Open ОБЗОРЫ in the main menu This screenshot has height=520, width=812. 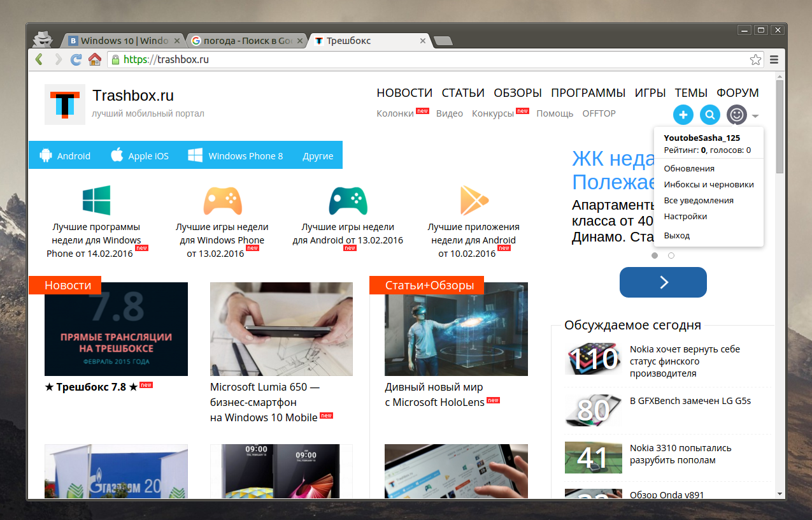[518, 93]
